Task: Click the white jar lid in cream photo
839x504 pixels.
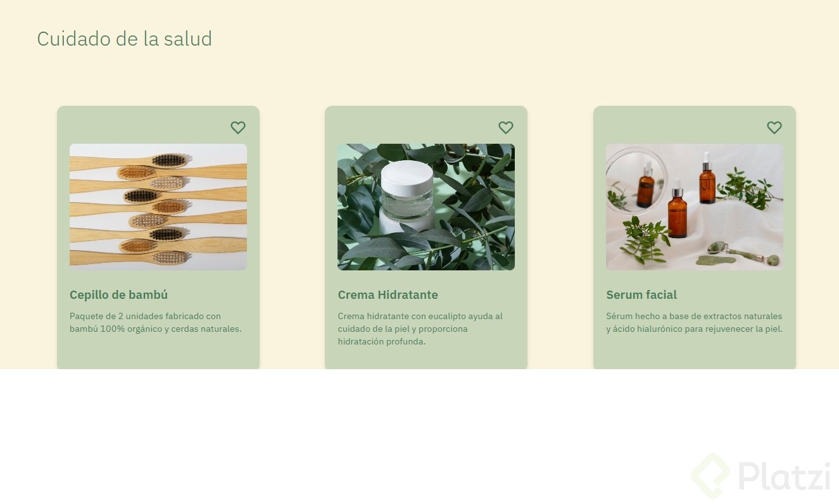Action: pos(407,172)
